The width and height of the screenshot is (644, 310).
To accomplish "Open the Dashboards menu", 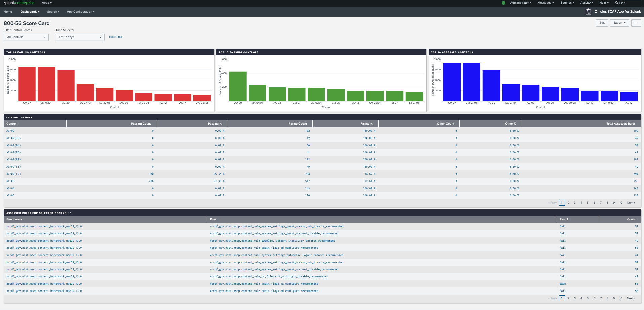I will pyautogui.click(x=30, y=12).
